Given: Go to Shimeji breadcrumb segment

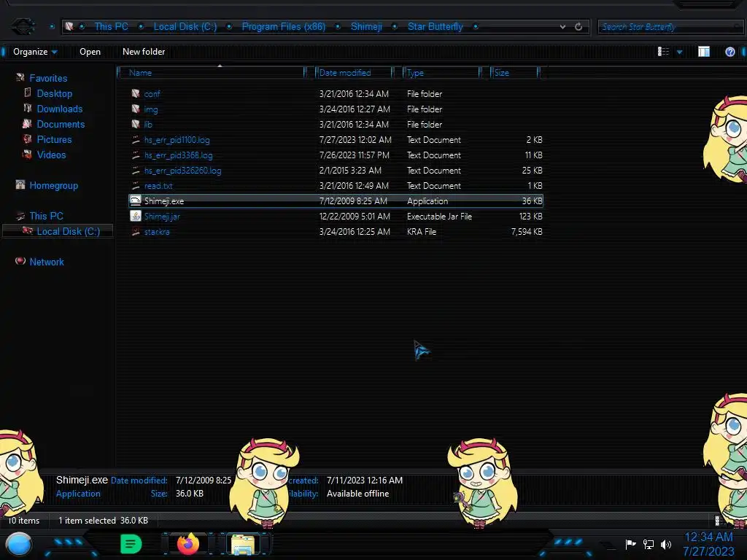Looking at the screenshot, I should [366, 27].
